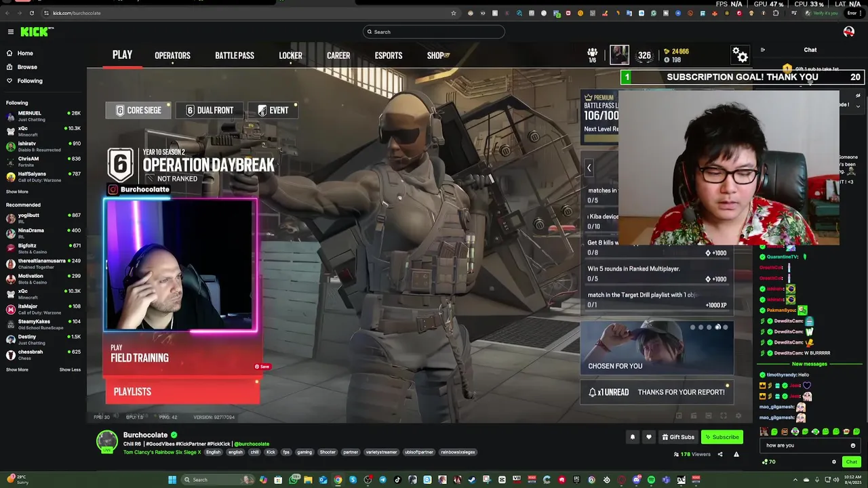
Task: Select DUAL FRONT mode
Action: click(x=210, y=110)
